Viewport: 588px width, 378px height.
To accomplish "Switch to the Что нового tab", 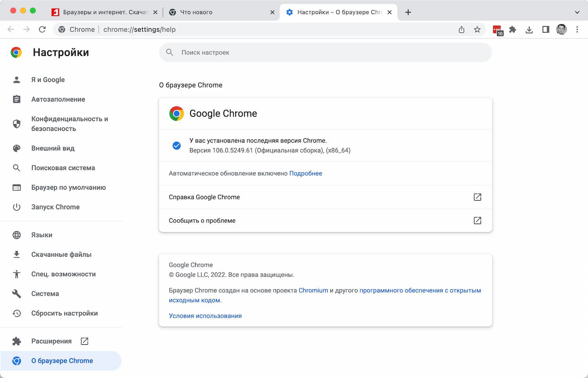I will (x=220, y=12).
